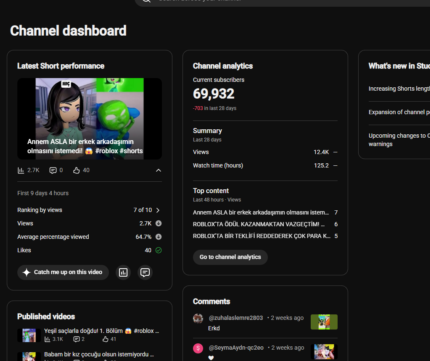Open top content ROBLOX'TA ÖDÜL KAZANMAKTAN VAZGEÇTİM
Screen dimensions: 430x361
tap(259, 224)
